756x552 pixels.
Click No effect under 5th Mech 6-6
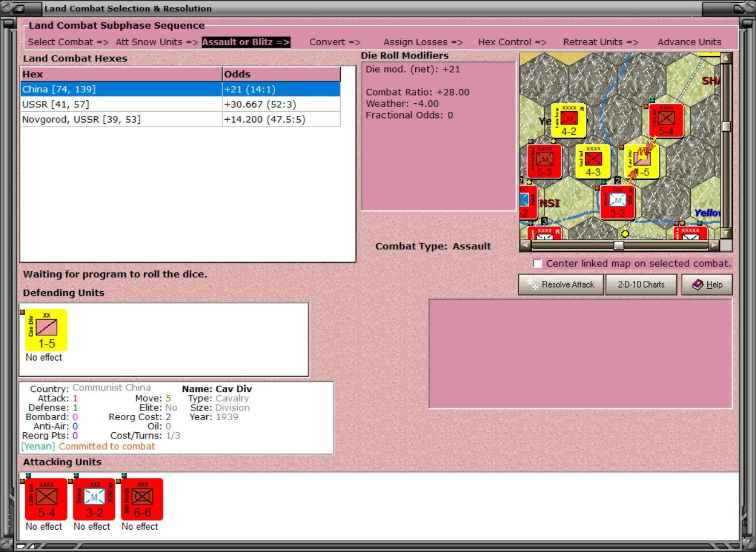(x=140, y=526)
